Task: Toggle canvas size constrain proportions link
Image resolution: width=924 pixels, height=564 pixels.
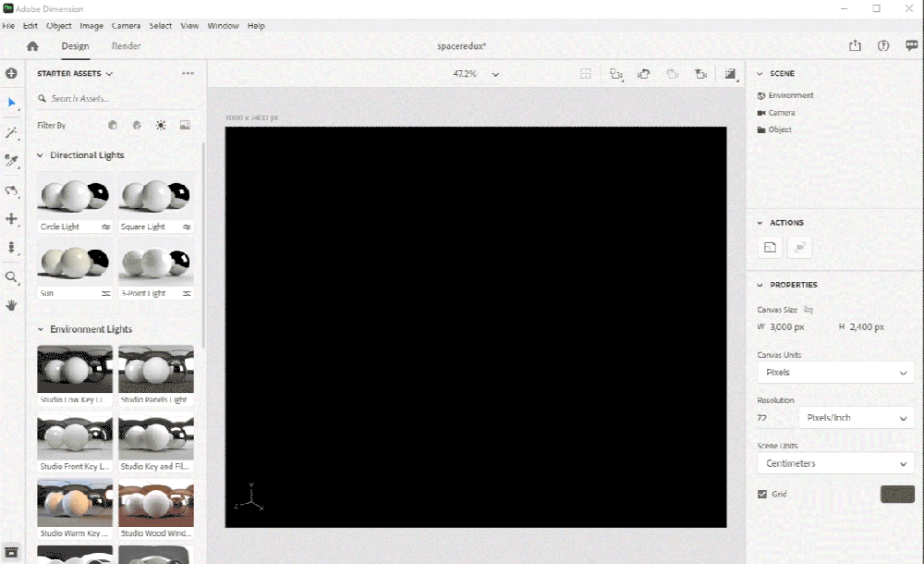Action: (808, 311)
